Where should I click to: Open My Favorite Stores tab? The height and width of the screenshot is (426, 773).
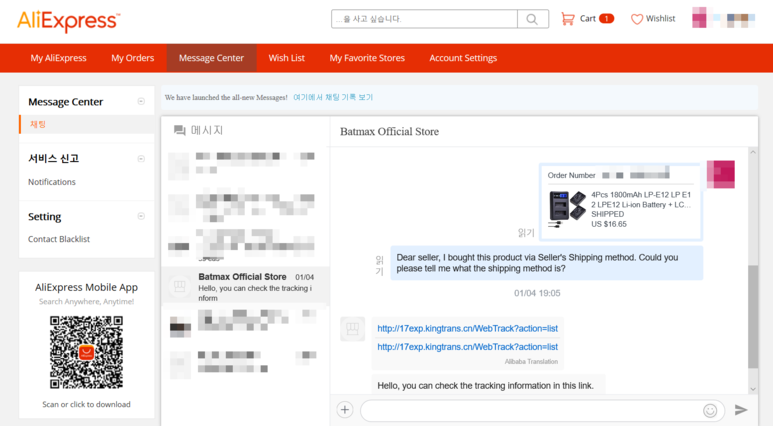click(x=367, y=58)
